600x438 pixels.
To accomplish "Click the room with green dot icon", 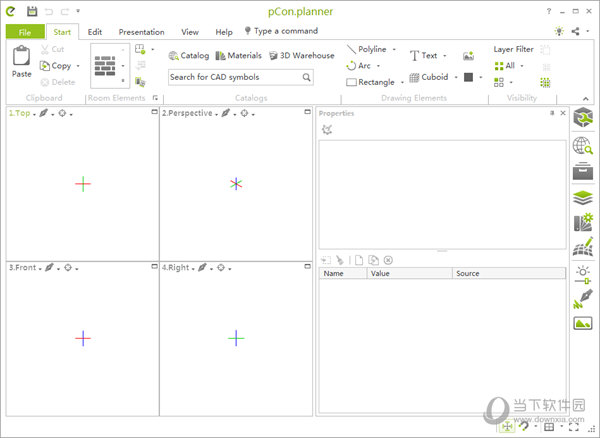I will tap(140, 49).
